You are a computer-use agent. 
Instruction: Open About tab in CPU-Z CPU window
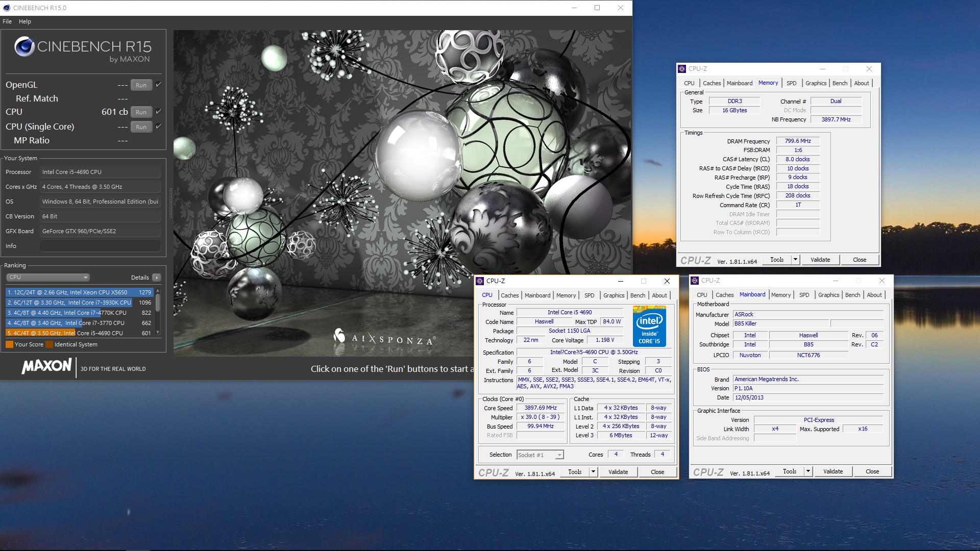[659, 295]
